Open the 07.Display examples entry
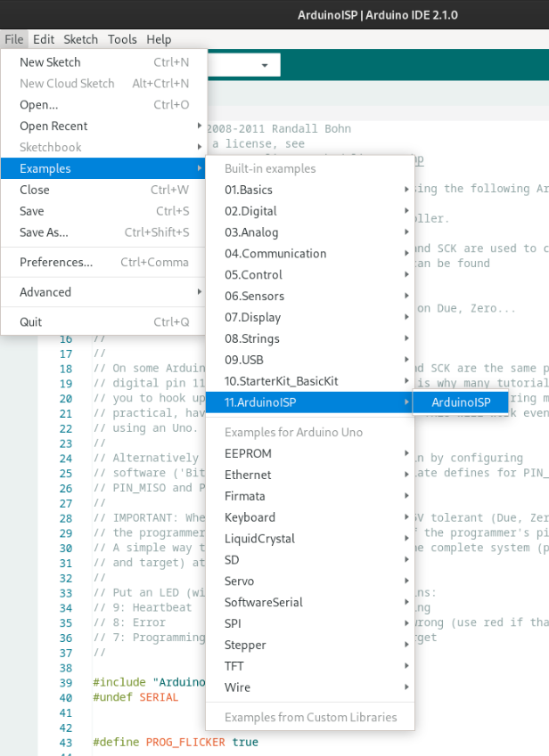549x756 pixels. click(310, 317)
